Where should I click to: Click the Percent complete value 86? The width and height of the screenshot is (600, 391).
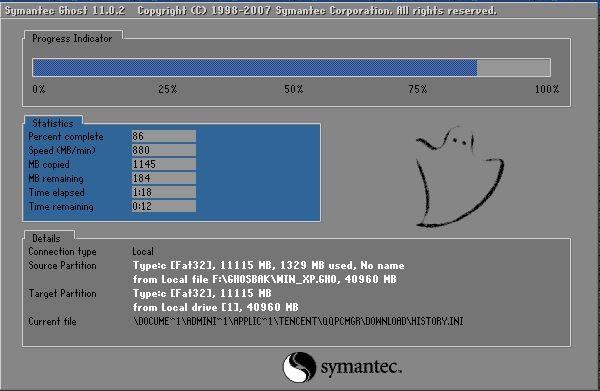pos(163,136)
